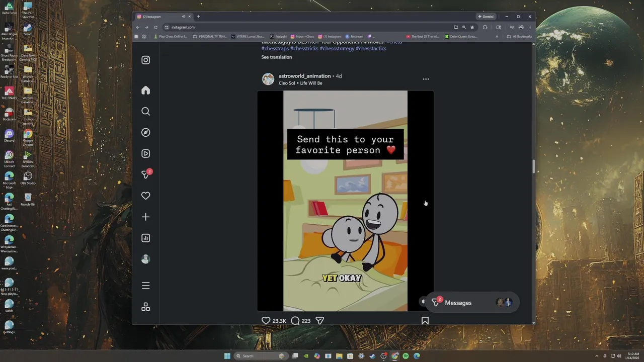Select the Recycle Bin desktop icon
644x362 pixels.
point(28,199)
